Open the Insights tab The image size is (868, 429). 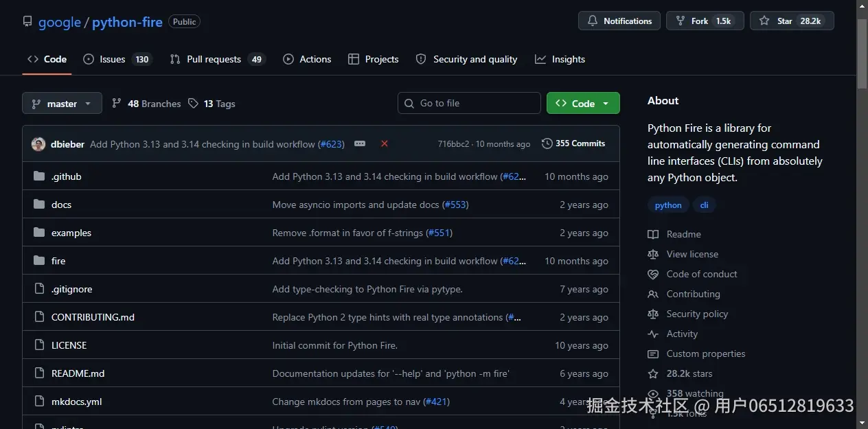pos(560,59)
